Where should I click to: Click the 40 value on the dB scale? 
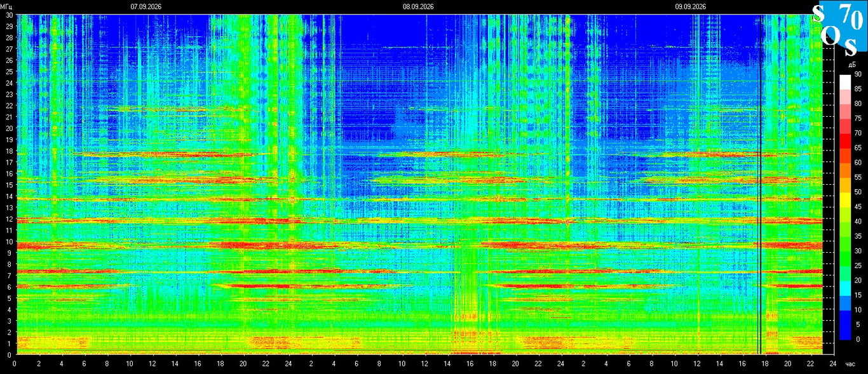[x=858, y=222]
